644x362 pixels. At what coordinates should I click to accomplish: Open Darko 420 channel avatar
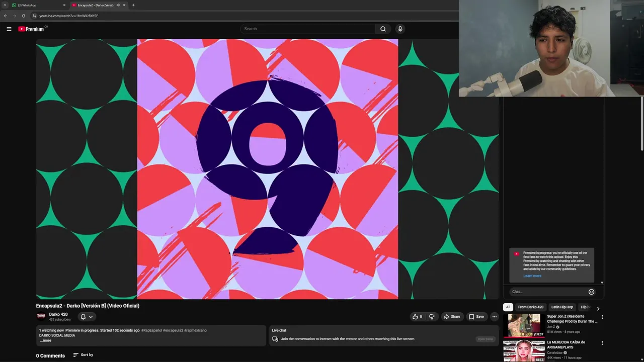point(41,316)
